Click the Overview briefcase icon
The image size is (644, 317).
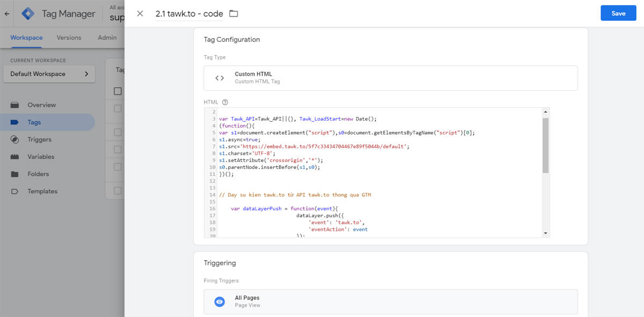pos(15,105)
